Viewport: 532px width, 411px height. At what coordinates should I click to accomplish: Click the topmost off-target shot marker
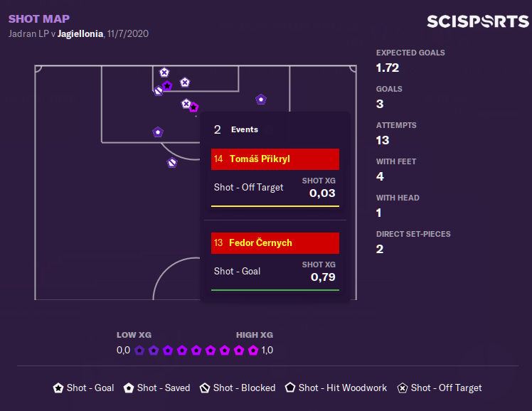(164, 73)
